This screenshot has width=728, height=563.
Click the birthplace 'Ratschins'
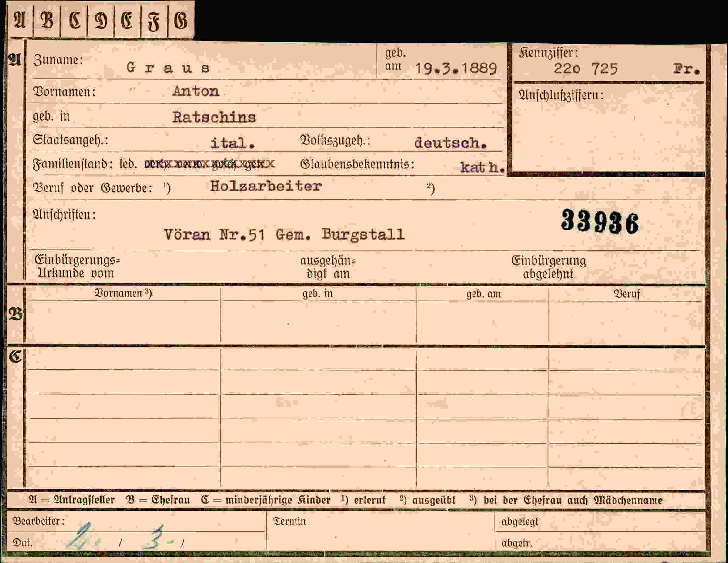click(x=214, y=117)
